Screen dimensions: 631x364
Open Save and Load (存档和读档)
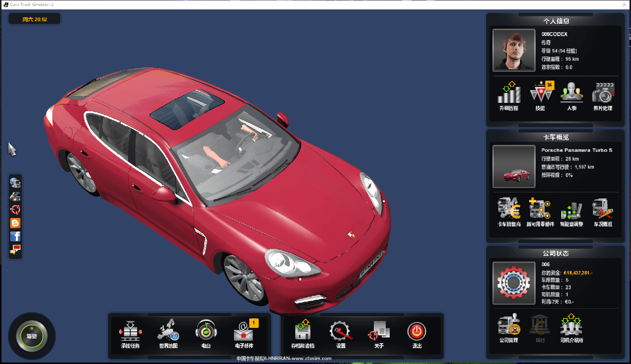point(303,331)
